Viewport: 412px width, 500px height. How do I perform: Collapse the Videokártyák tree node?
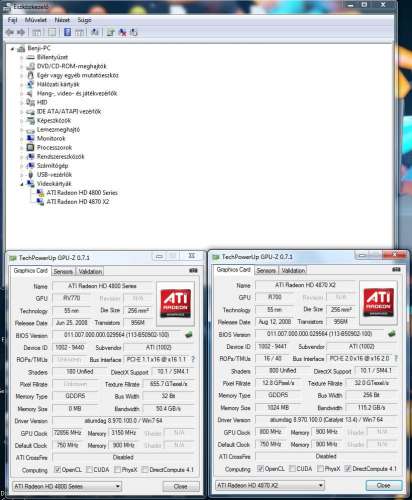click(x=22, y=184)
